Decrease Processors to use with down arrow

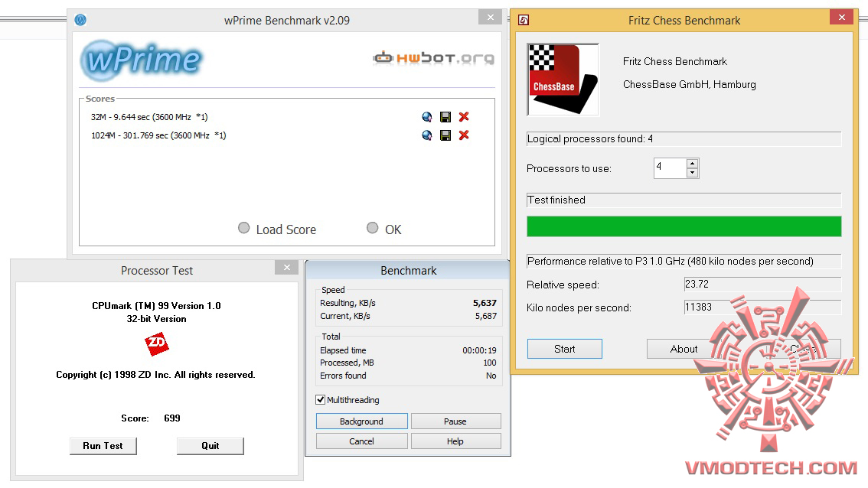692,173
